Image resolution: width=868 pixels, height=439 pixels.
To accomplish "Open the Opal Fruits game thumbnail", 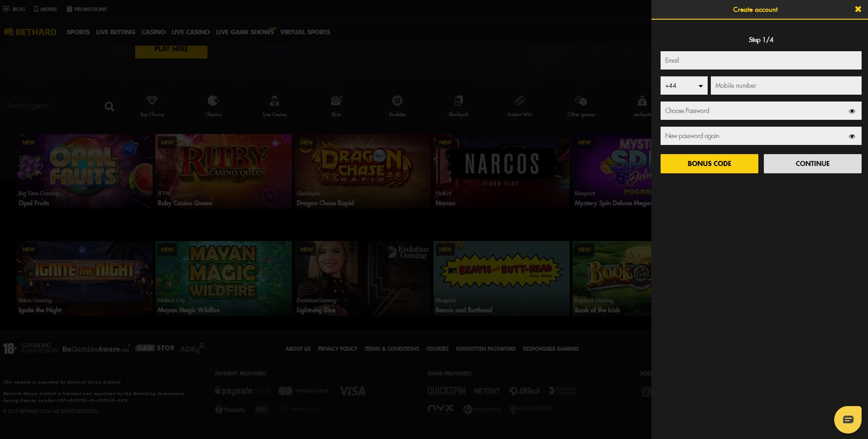I will pyautogui.click(x=85, y=171).
